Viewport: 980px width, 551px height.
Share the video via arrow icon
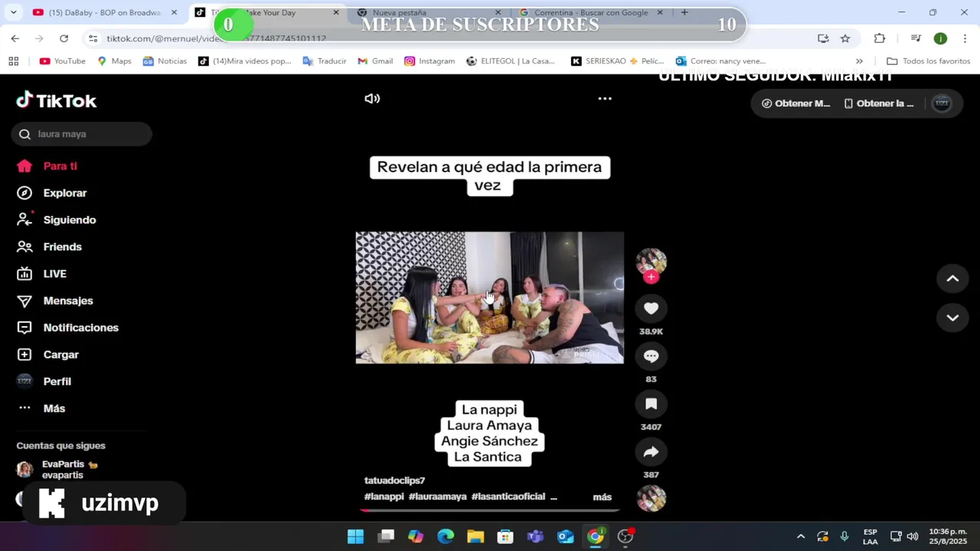pyautogui.click(x=651, y=452)
